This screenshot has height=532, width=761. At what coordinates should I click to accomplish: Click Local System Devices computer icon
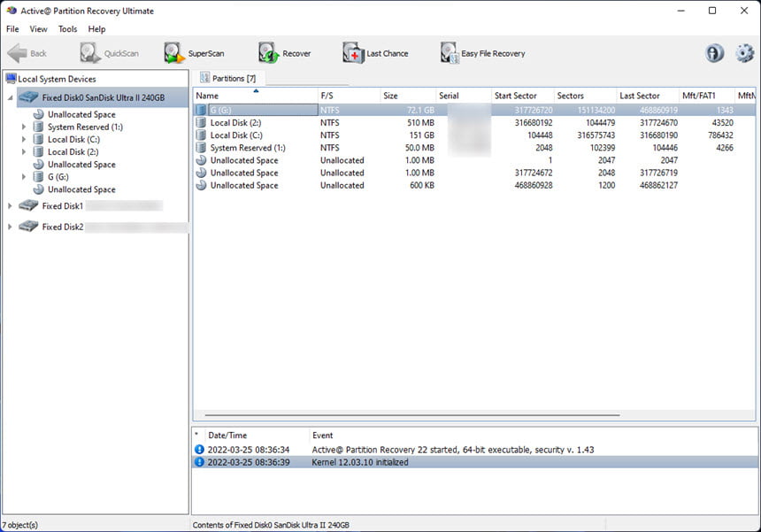click(x=11, y=79)
